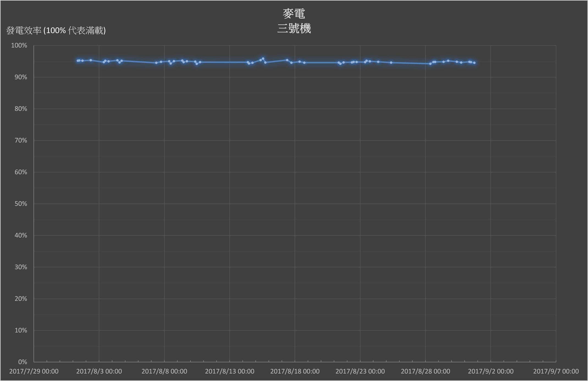The height and width of the screenshot is (381, 588).
Task: Select the 60% y-axis label
Action: click(x=21, y=172)
